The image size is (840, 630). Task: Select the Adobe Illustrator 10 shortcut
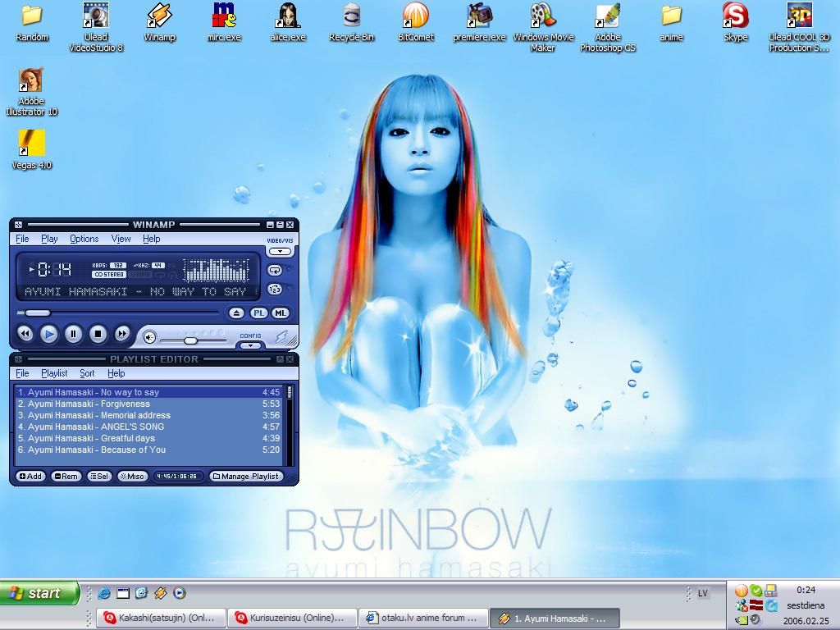(x=31, y=92)
